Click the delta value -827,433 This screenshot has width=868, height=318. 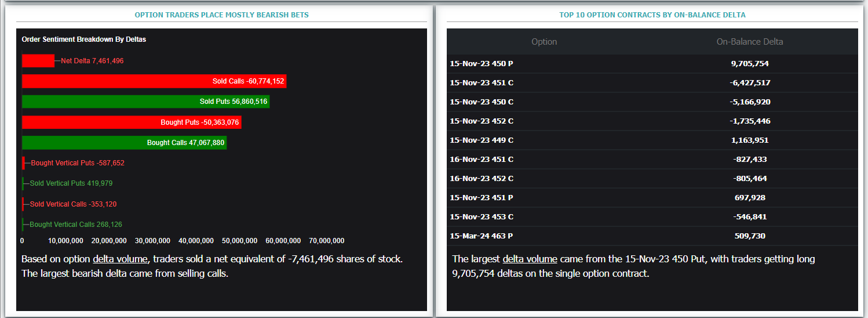click(x=750, y=160)
